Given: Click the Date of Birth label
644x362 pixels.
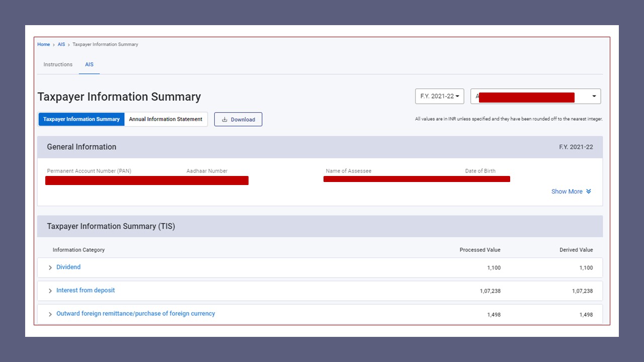Looking at the screenshot, I should [480, 171].
